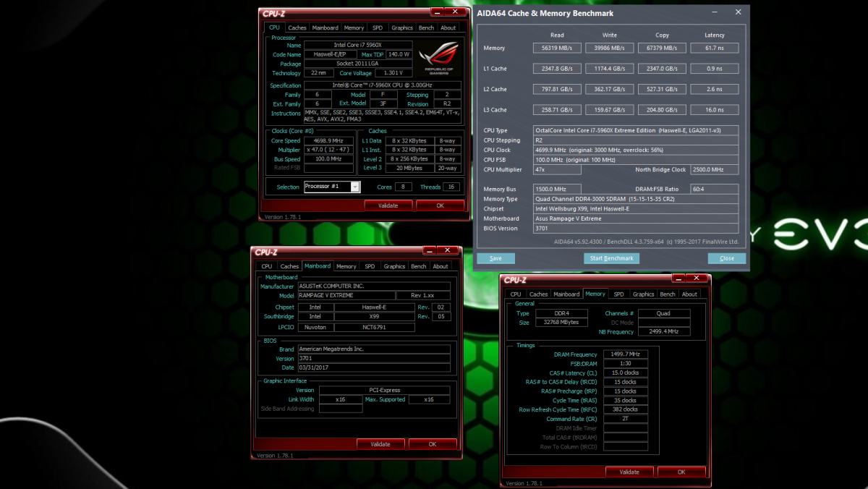Click Validate in CPU-Z Mainboard window
Screen dimensions: 868x489
[x=380, y=444]
